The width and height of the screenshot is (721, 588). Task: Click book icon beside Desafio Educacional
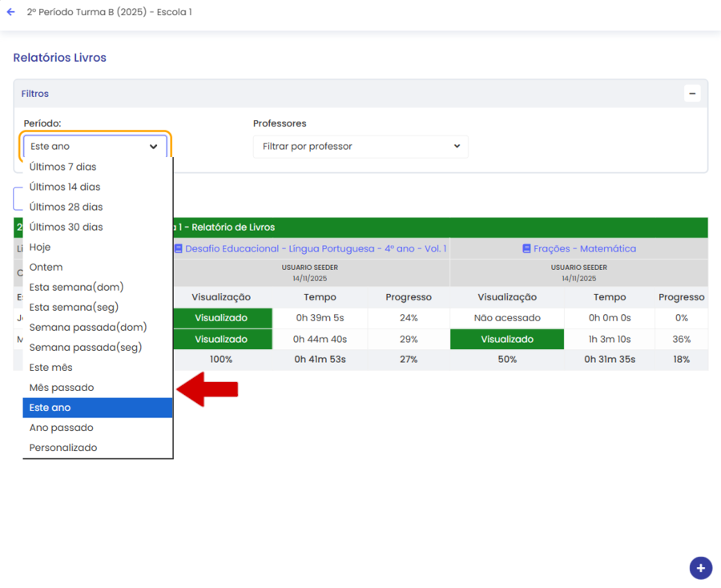tap(179, 249)
